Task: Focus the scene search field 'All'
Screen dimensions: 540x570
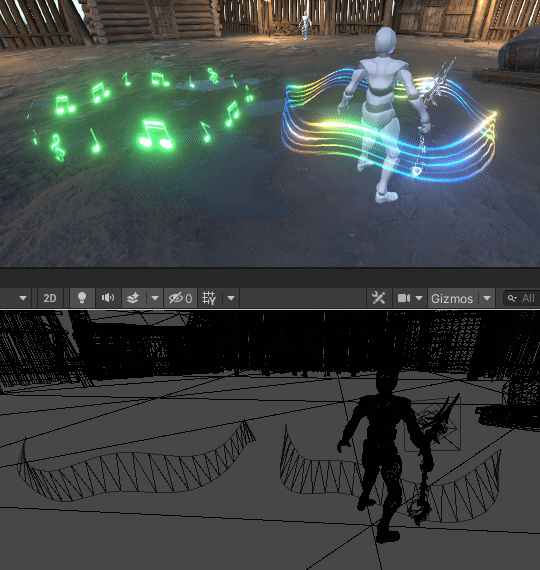Action: coord(522,298)
